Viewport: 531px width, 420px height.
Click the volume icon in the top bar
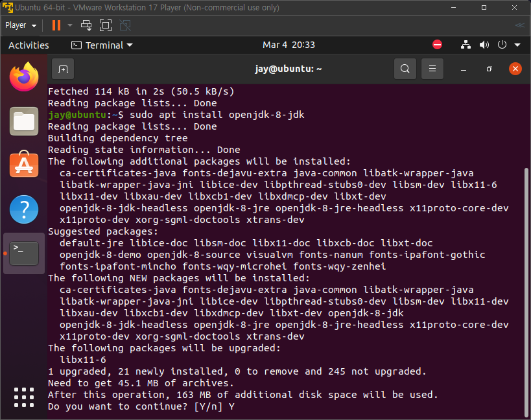(484, 45)
